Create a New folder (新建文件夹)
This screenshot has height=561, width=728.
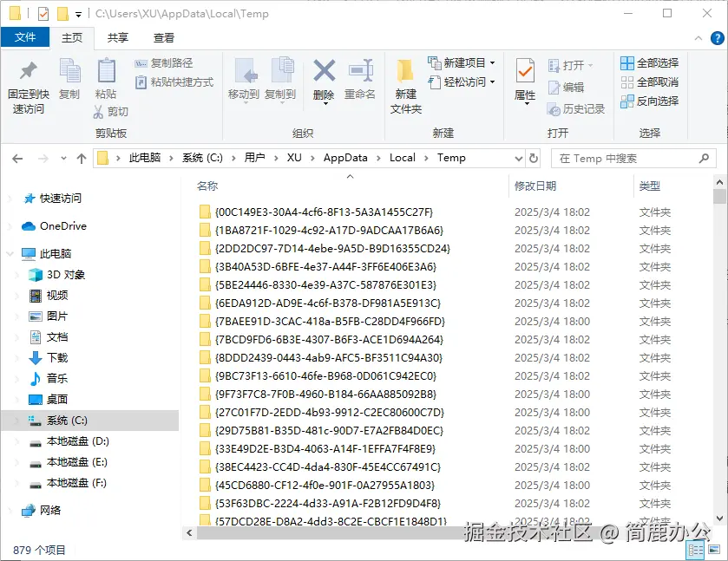click(405, 87)
